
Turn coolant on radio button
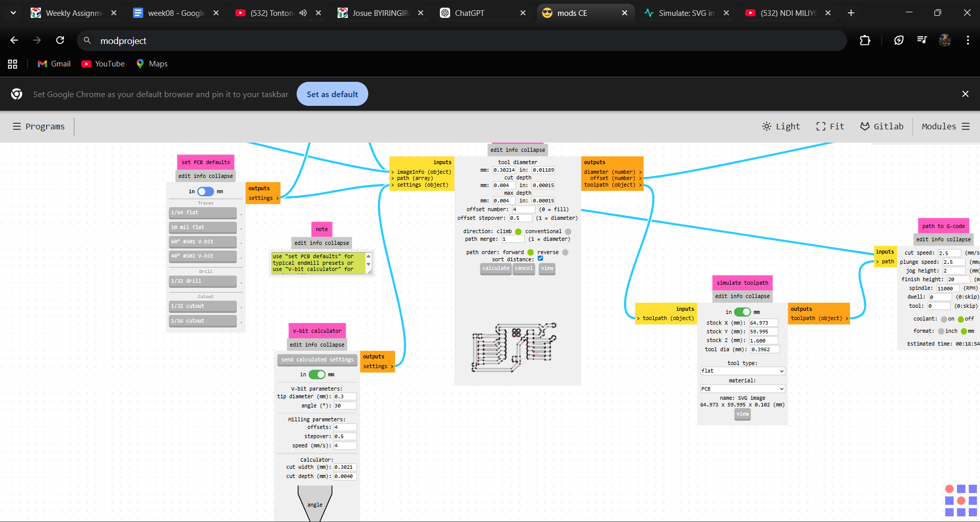(944, 319)
